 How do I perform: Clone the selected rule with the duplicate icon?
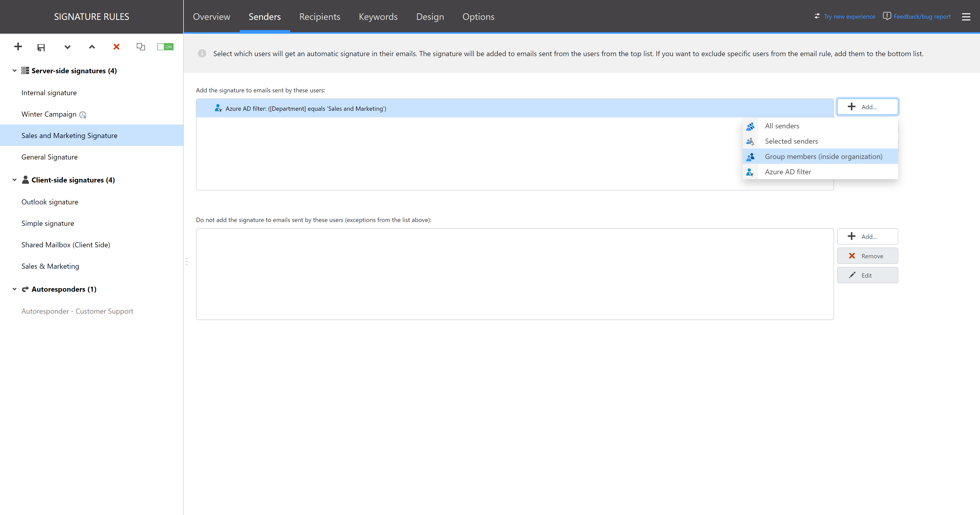click(x=140, y=46)
